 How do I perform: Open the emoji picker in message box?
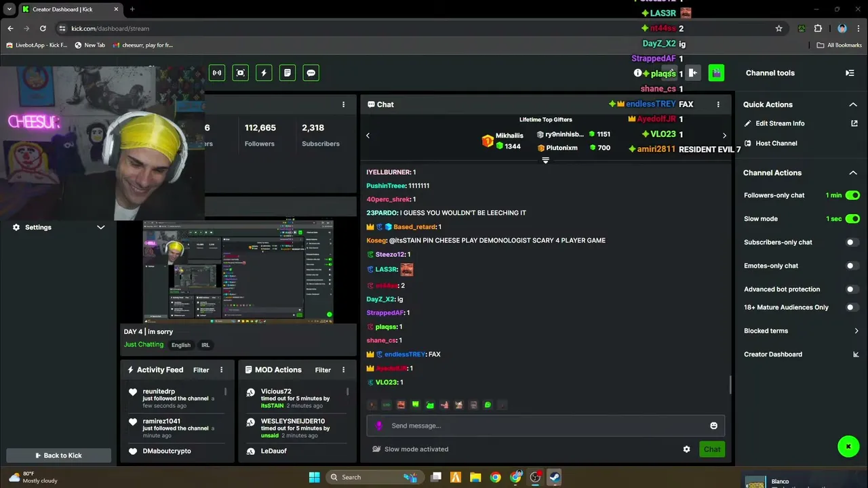click(x=713, y=426)
